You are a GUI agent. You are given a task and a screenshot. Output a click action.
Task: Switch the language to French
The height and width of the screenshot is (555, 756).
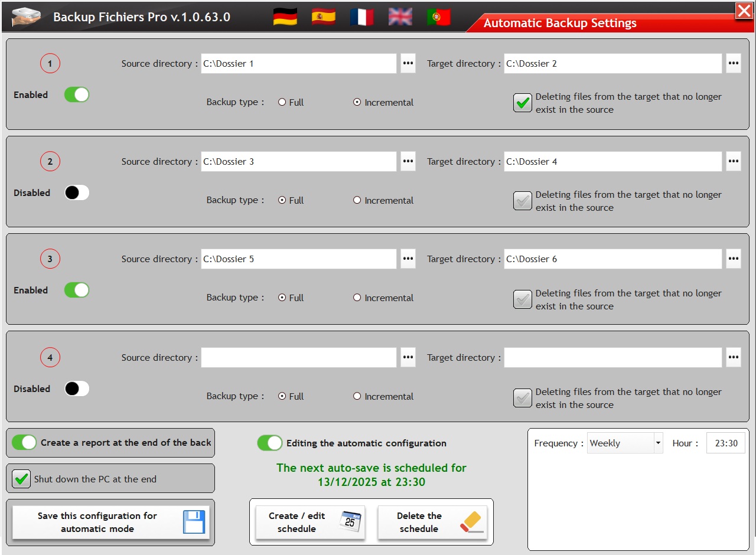pos(361,17)
